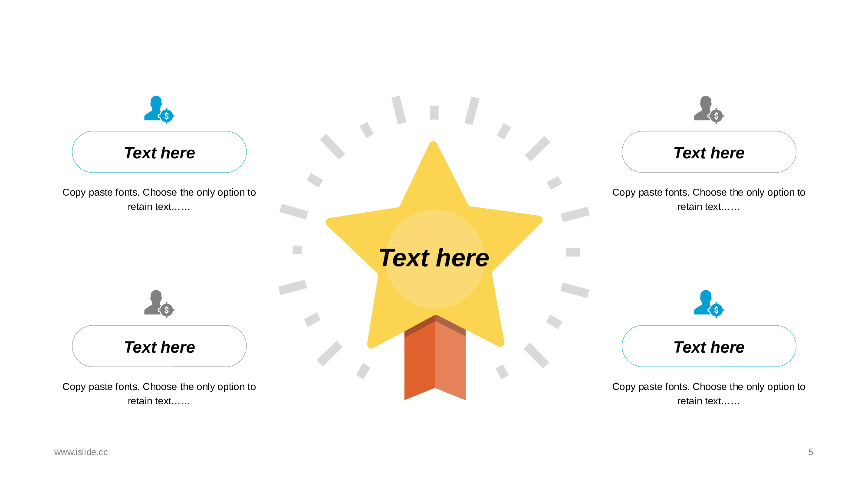The image size is (868, 488).
Task: Click the top-right gray-outlined "Text here" pill
Action: click(709, 152)
